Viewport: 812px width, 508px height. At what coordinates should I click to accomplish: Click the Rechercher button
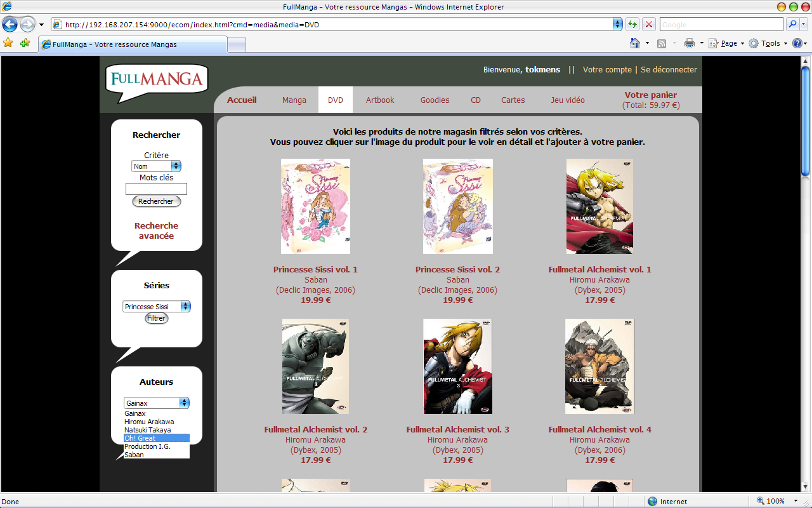(x=156, y=201)
